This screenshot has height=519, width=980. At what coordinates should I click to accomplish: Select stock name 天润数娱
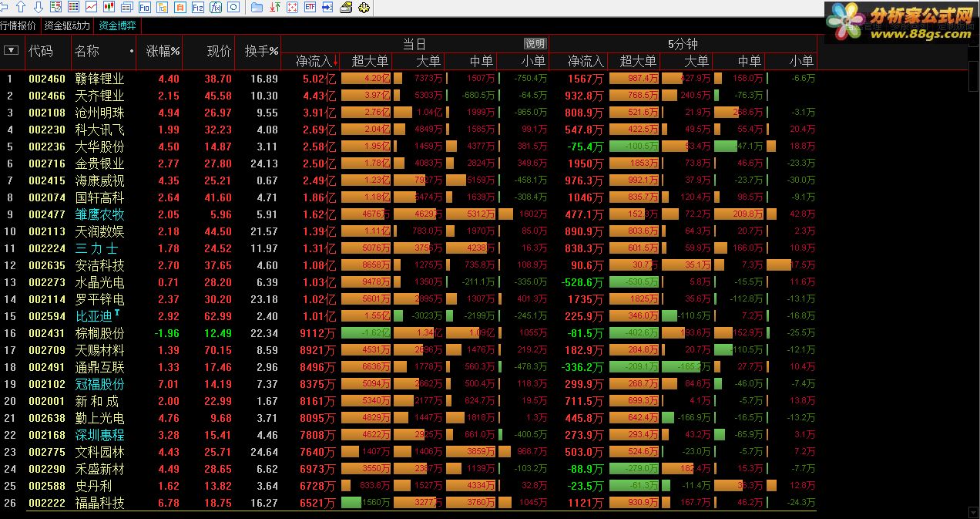[x=99, y=231]
